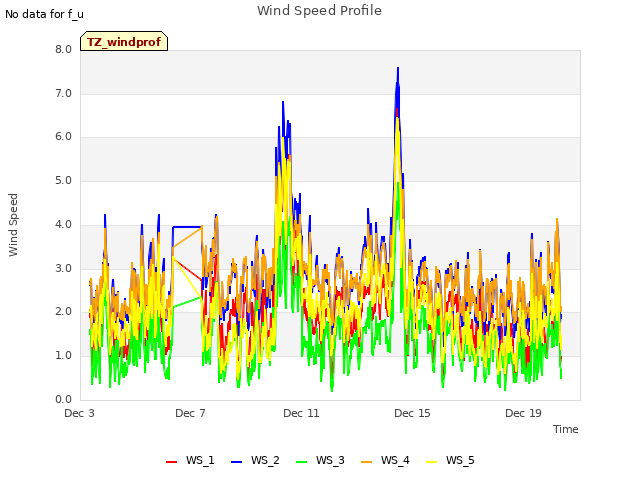
Task: Click the 8.0 y-axis tick label
Action: pos(63,49)
